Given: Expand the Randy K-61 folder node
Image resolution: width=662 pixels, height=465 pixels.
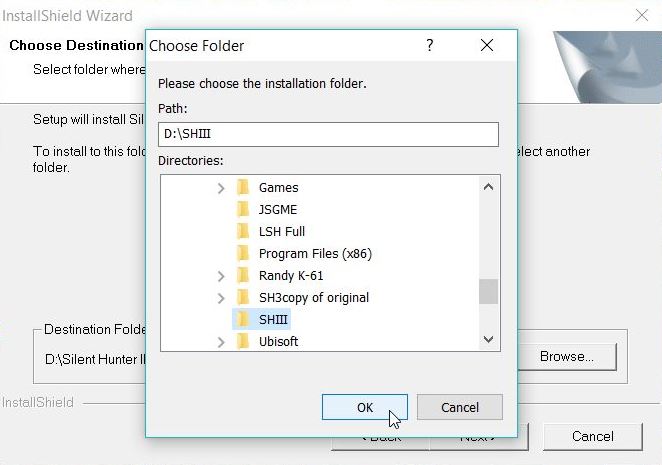Looking at the screenshot, I should click(x=221, y=276).
